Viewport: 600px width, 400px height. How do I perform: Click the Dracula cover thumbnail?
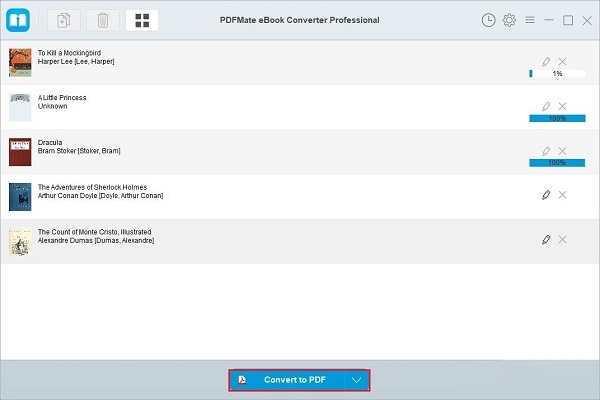20,152
